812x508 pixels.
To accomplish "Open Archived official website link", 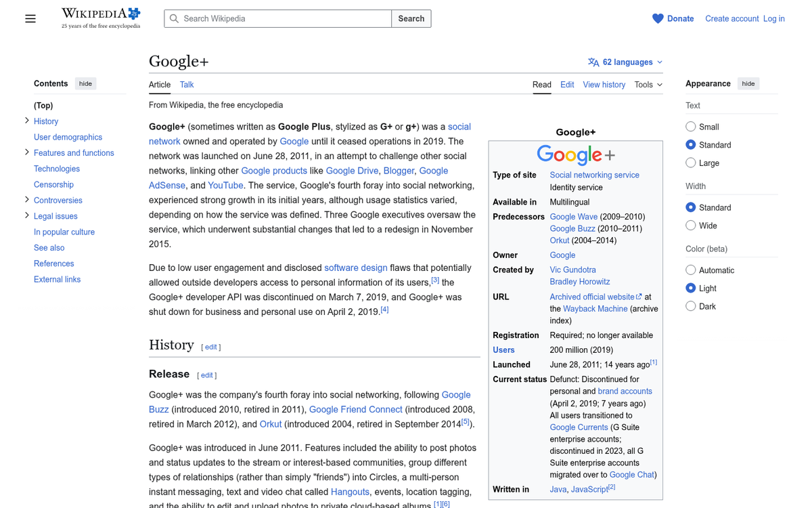I will tap(593, 296).
